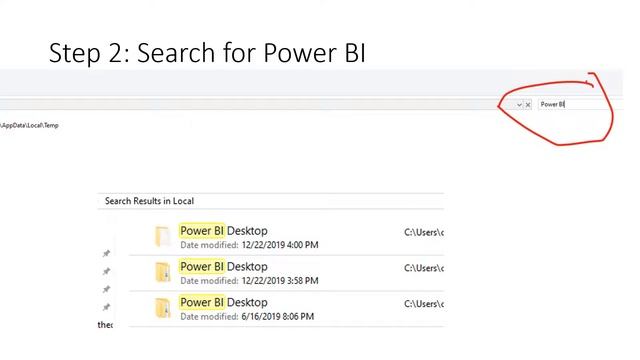
Task: Clear the search with the X button
Action: (x=528, y=105)
